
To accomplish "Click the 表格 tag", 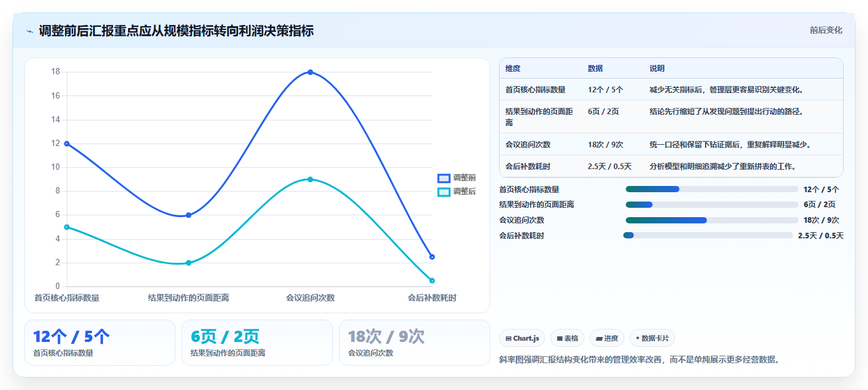I will click(x=568, y=338).
